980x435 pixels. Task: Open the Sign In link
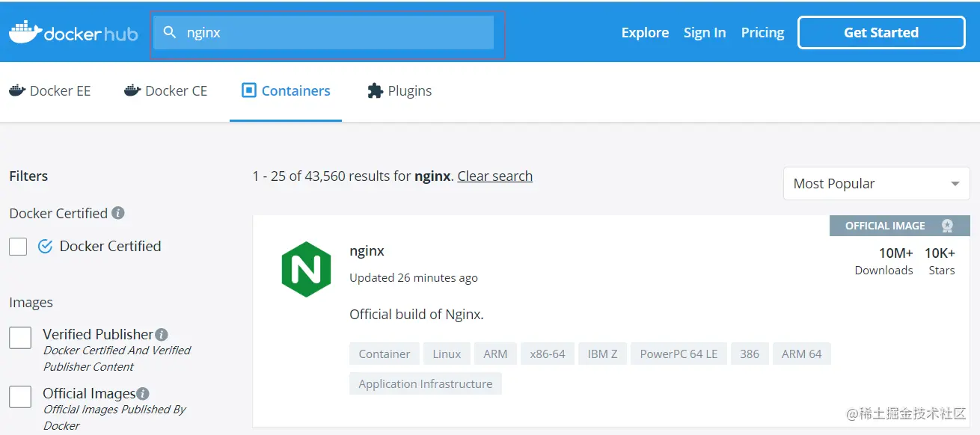click(x=704, y=33)
